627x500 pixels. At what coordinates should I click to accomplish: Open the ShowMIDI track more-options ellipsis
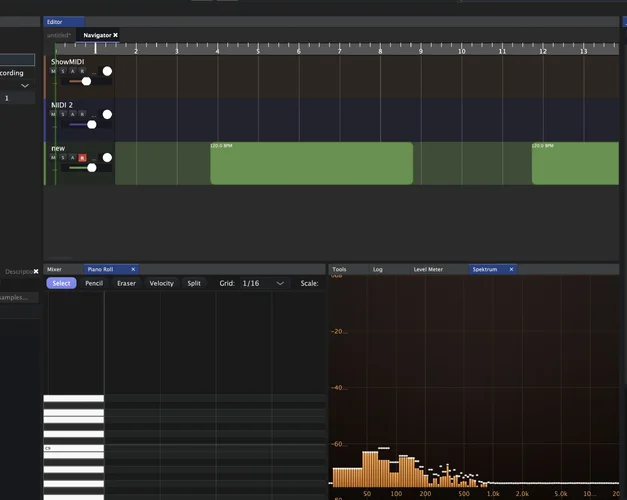pyautogui.click(x=94, y=73)
